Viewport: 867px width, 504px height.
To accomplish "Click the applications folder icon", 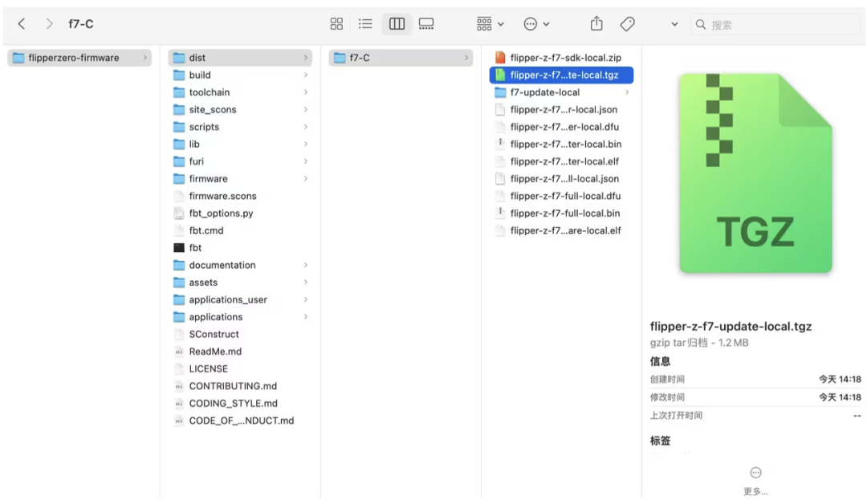I will tap(178, 317).
